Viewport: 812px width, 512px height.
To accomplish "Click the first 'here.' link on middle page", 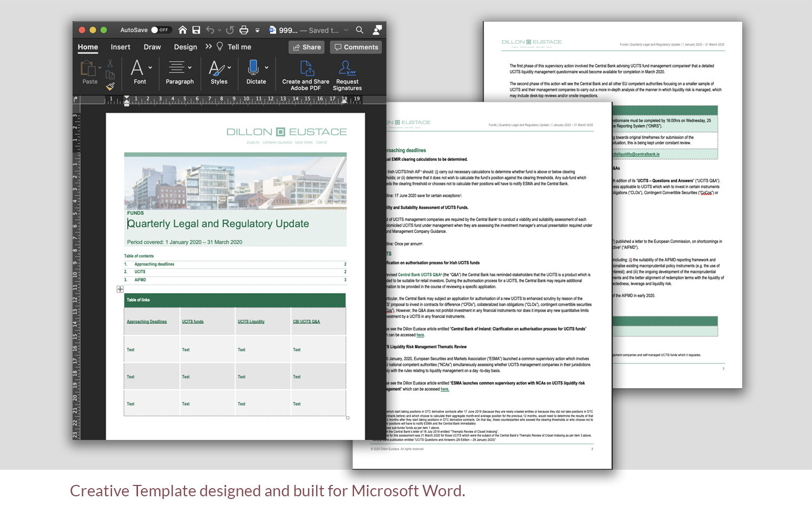I will tap(421, 335).
